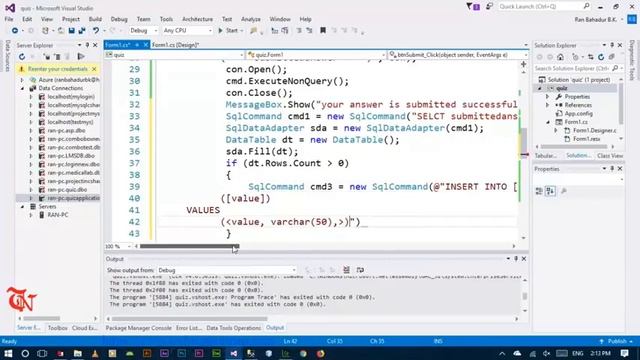Click Clear All icon in the Output window

(x=346, y=270)
